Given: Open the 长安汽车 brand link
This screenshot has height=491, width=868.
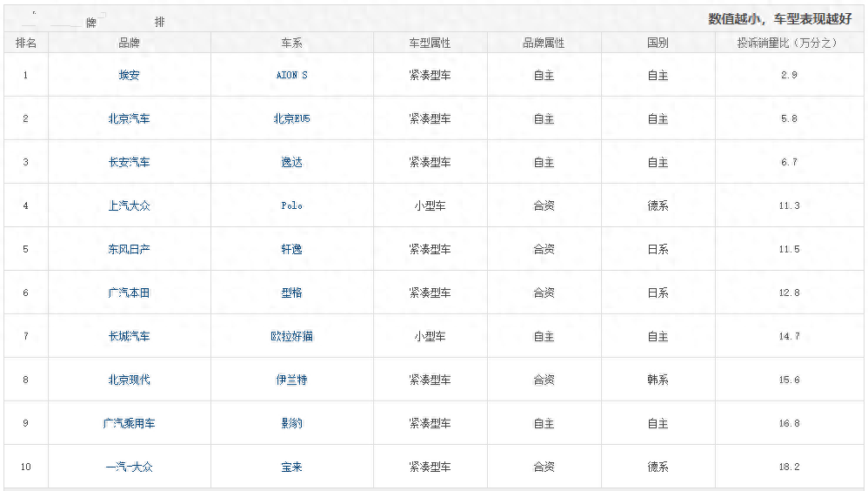Looking at the screenshot, I should 129,163.
